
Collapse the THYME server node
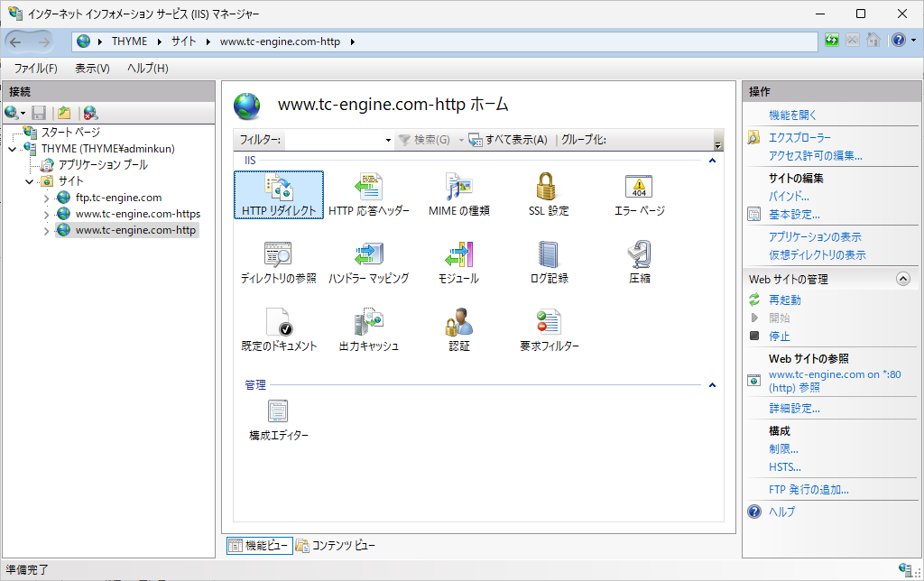(x=13, y=149)
